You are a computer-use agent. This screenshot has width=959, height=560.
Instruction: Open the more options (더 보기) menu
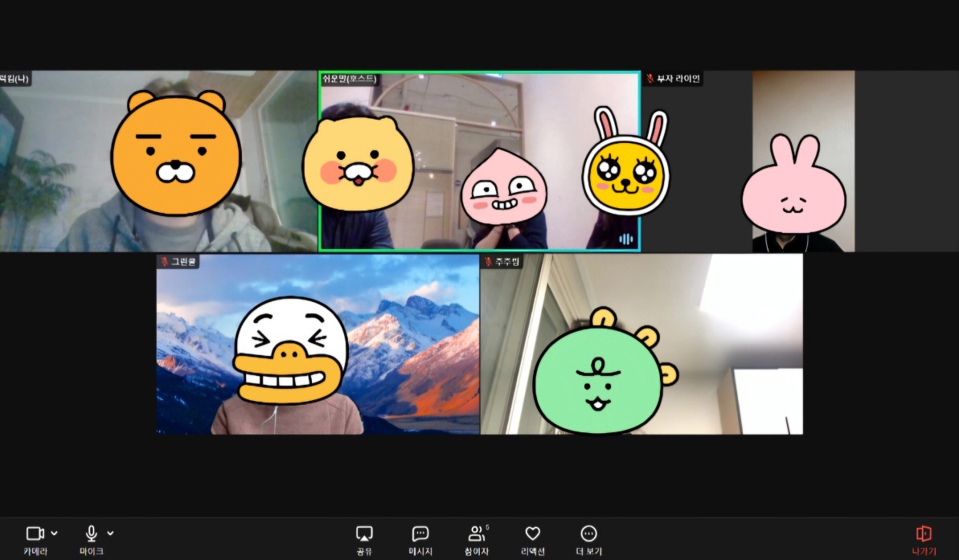[x=588, y=541]
